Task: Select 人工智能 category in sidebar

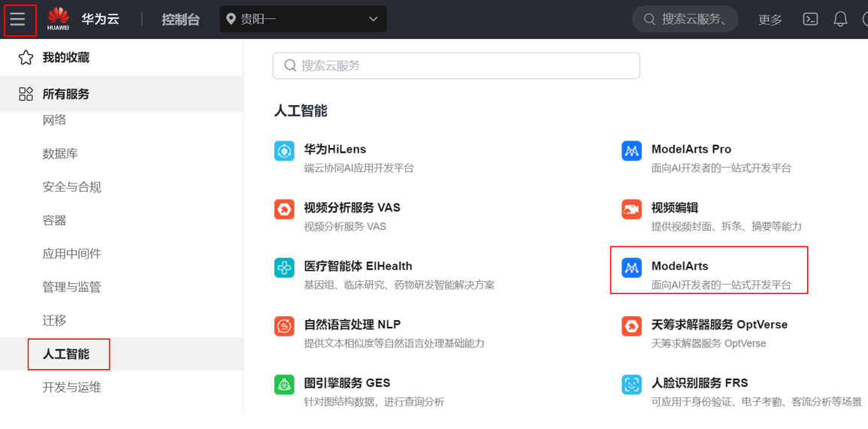Action: click(x=66, y=354)
